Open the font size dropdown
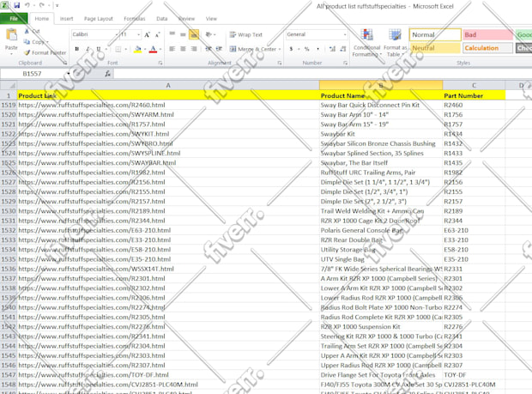532x394 pixels. [138, 34]
